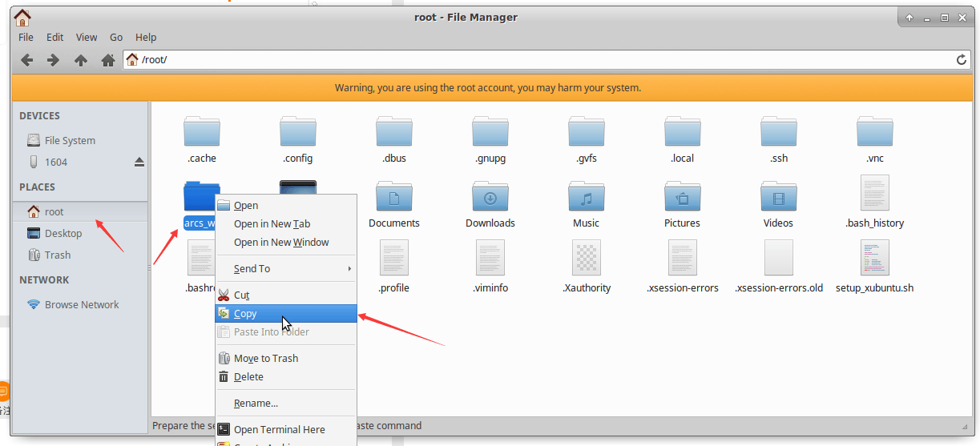Navigate forward with the right arrow

click(x=53, y=60)
